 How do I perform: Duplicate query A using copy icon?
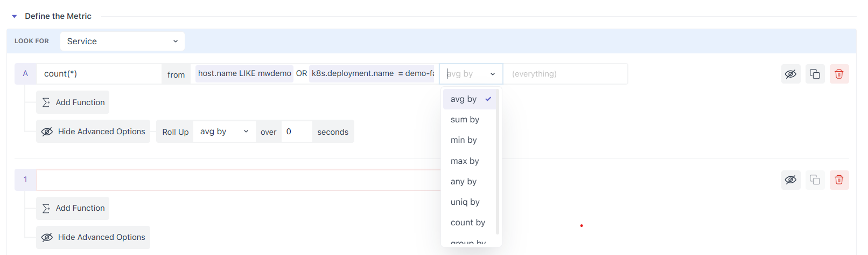coord(815,74)
